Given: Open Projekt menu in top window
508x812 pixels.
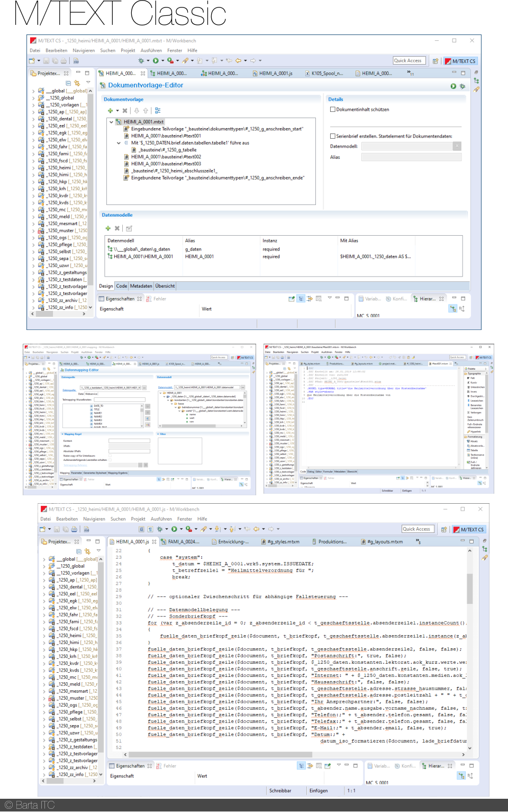Looking at the screenshot, I should click(x=128, y=51).
